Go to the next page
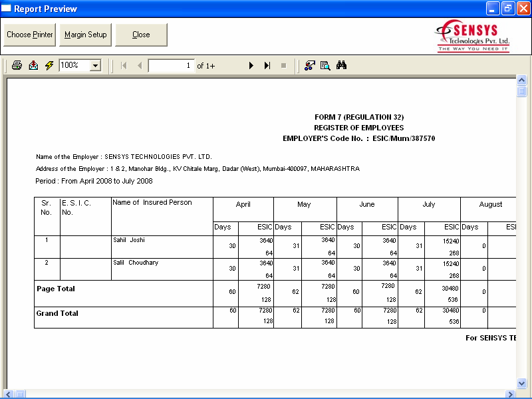The image size is (532, 399). click(251, 65)
